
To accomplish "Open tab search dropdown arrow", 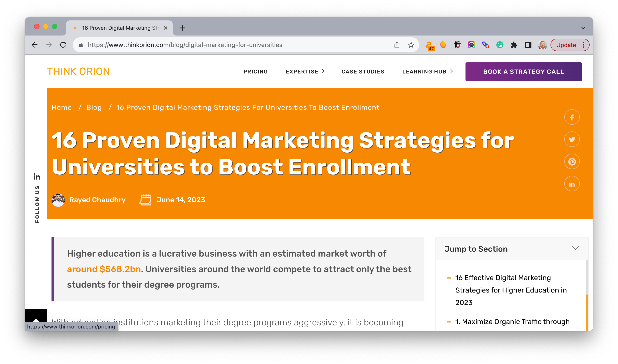I will (583, 28).
